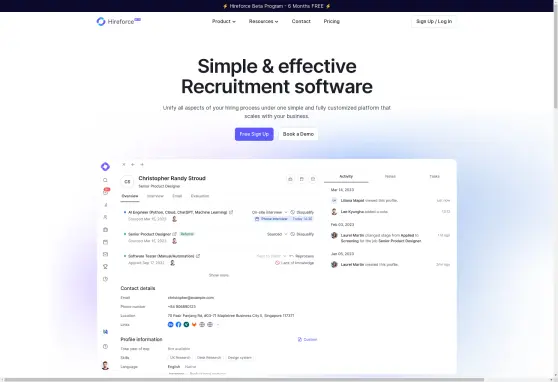Click the first globe website icon
Image resolution: width=558 pixels, height=382 pixels.
202,325
